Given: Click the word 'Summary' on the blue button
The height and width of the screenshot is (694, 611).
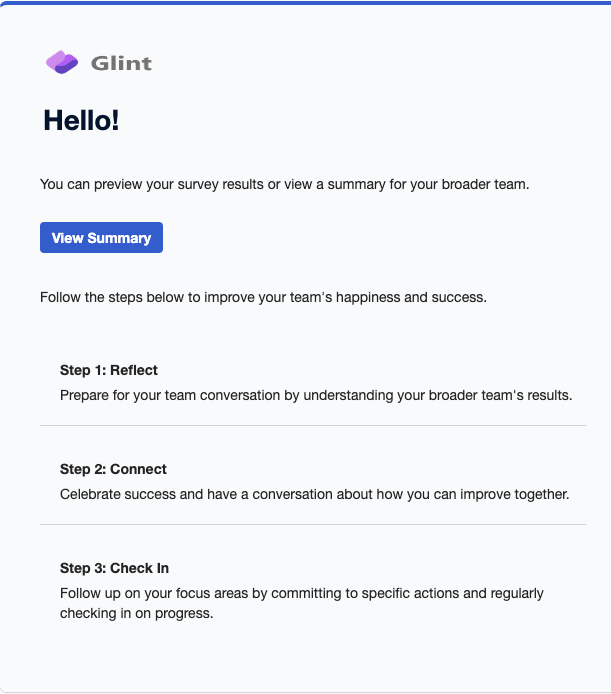Looking at the screenshot, I should 119,238.
